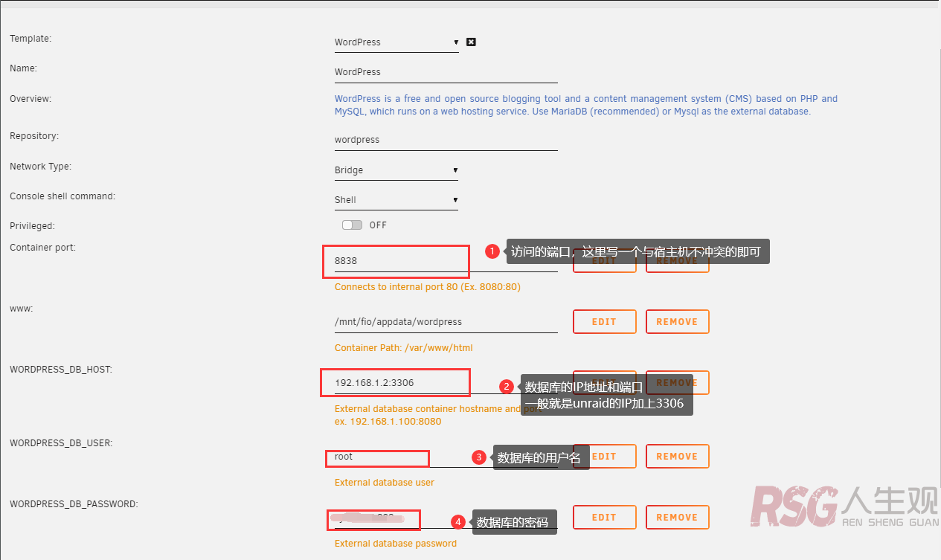Click REMOVE button in the WORDPRESS_DB_PASSWORD row
This screenshot has width=941, height=560.
tap(677, 518)
